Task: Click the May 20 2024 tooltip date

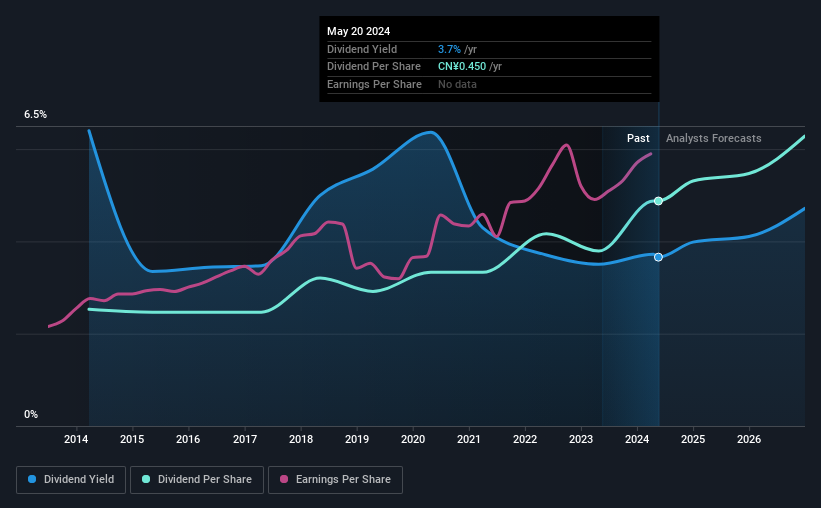Action: coord(359,31)
